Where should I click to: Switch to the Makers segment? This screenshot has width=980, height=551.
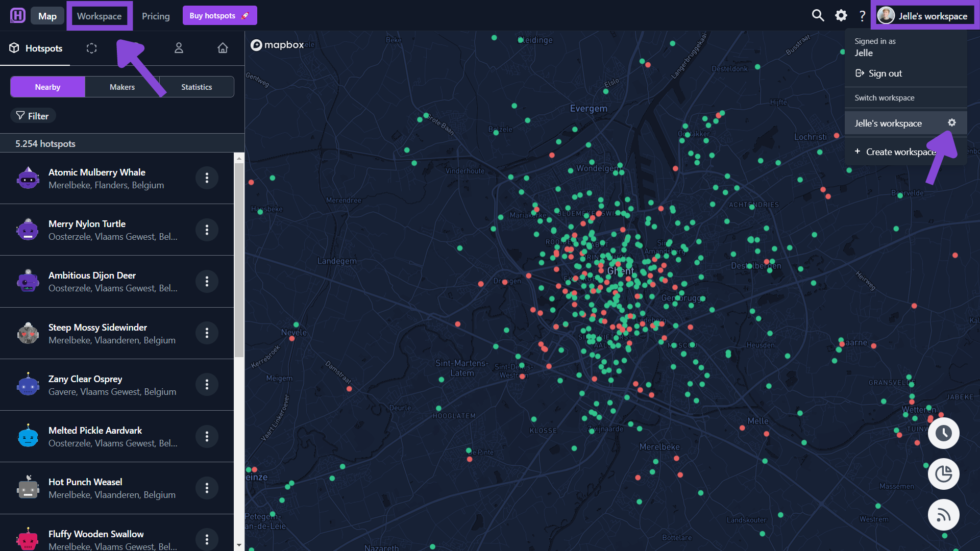tap(122, 87)
